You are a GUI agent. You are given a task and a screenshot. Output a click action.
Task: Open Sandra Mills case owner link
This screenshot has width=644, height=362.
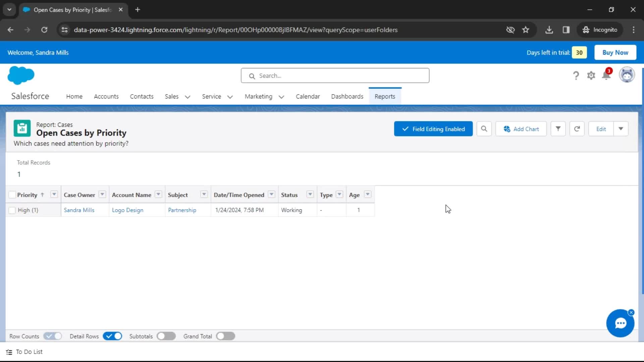tap(79, 210)
